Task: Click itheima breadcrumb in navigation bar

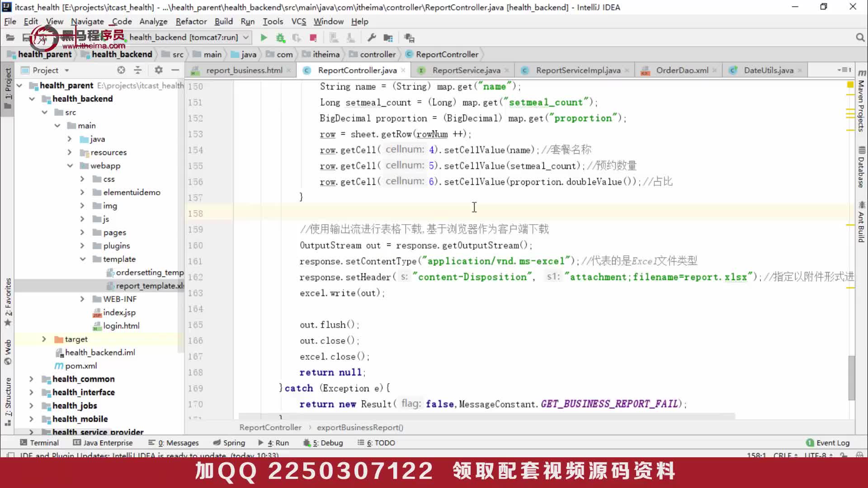Action: (321, 54)
